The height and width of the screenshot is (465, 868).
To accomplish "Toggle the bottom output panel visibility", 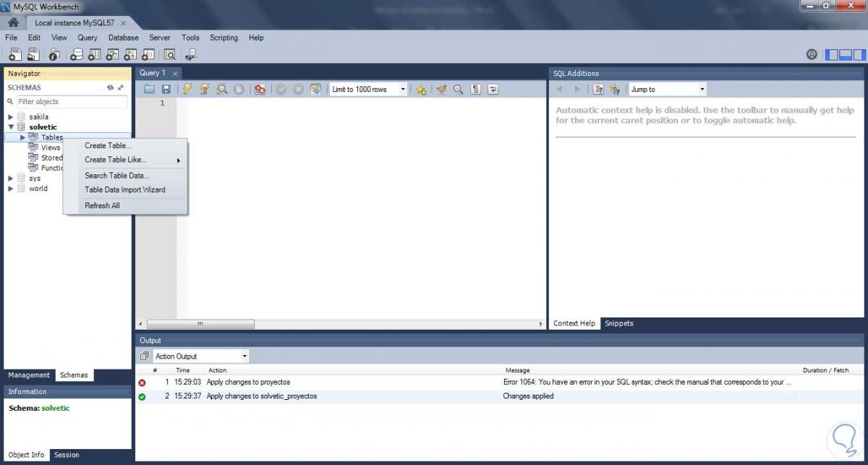I will tap(846, 54).
